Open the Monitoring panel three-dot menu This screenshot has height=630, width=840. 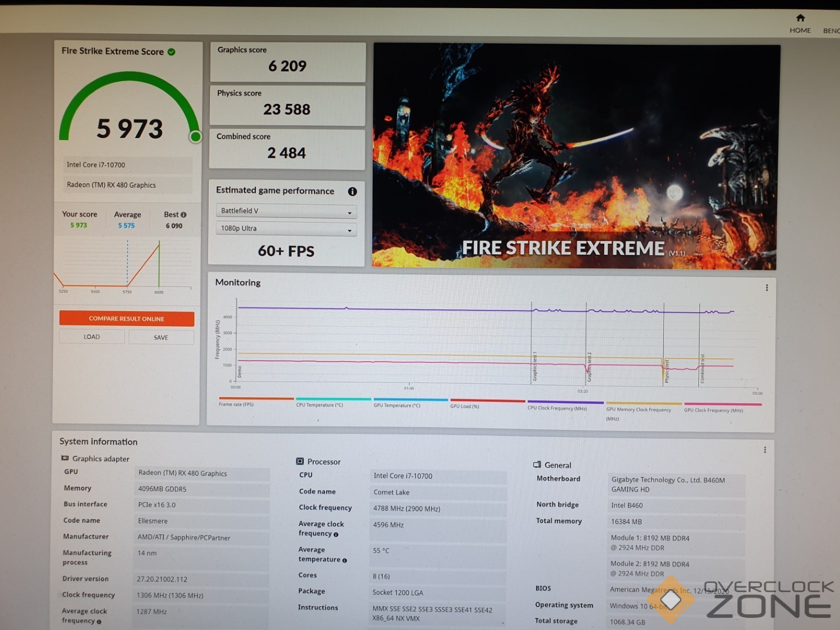click(766, 288)
